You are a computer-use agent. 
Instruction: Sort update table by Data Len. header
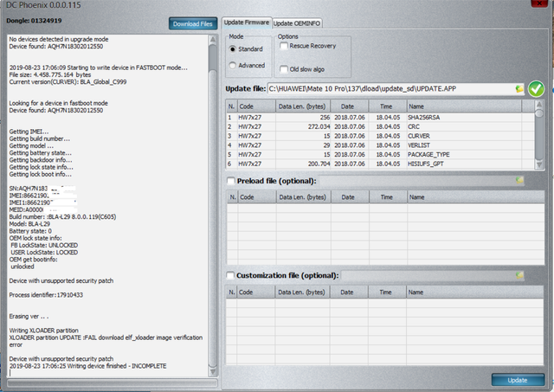tap(303, 106)
